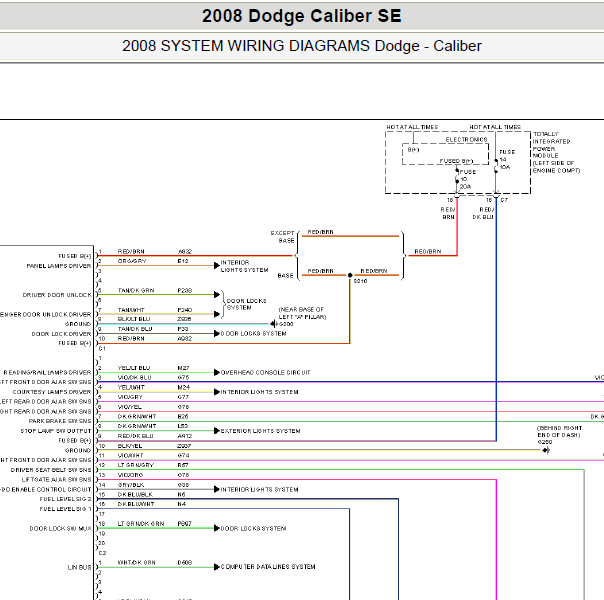Click the '(NEAR BASE OF LEFT "A" PILLAR)' note
This screenshot has height=600, width=604.
(x=302, y=313)
